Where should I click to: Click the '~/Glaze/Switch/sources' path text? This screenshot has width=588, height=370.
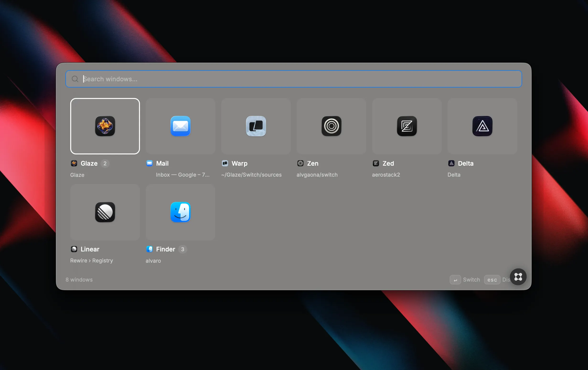(251, 175)
